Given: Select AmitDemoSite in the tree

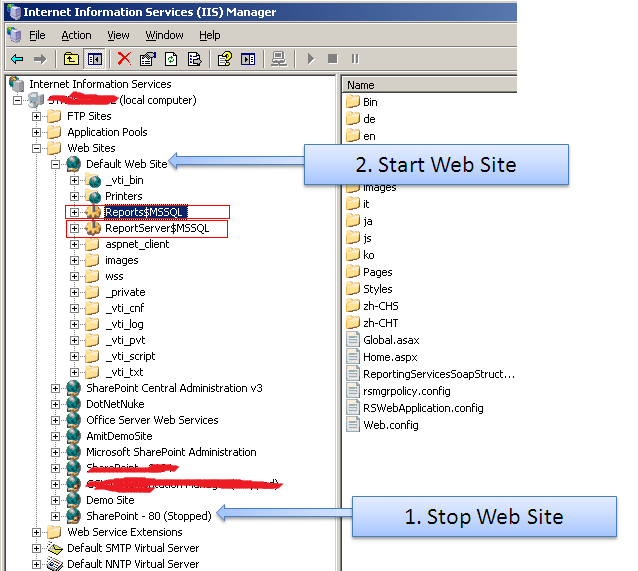Looking at the screenshot, I should 119,436.
